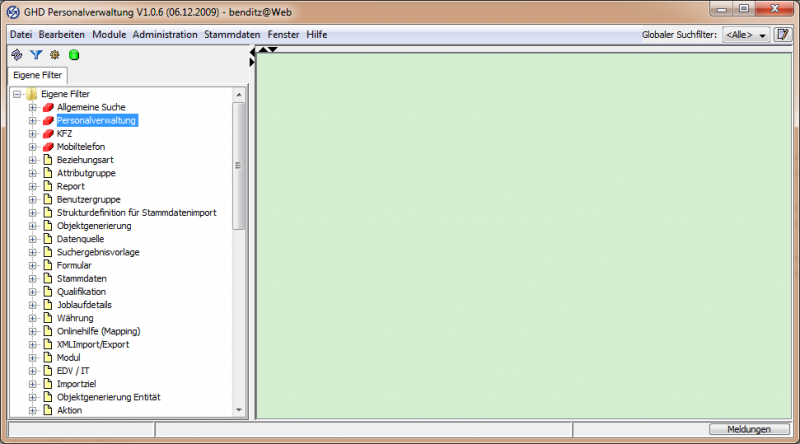Screen dimensions: 800x444
Task: Expand the Attributgruppe node
Action: pos(33,173)
